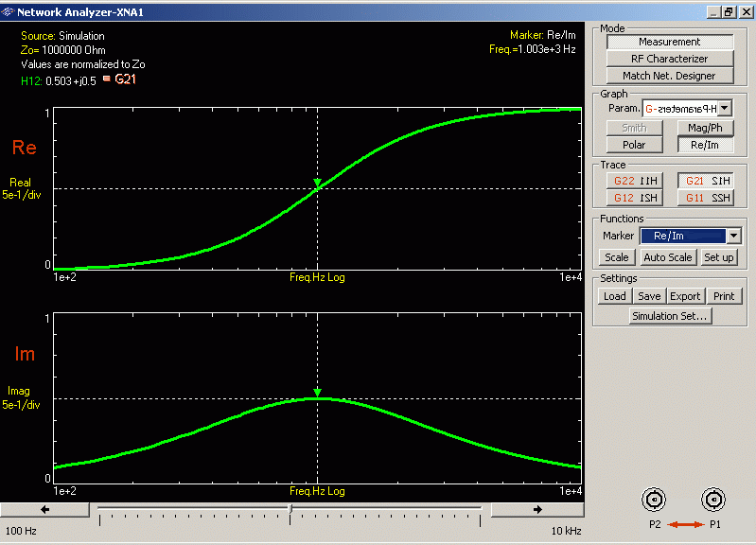The image size is (756, 545).
Task: Open the Param. parameters dropdown
Action: (725, 109)
